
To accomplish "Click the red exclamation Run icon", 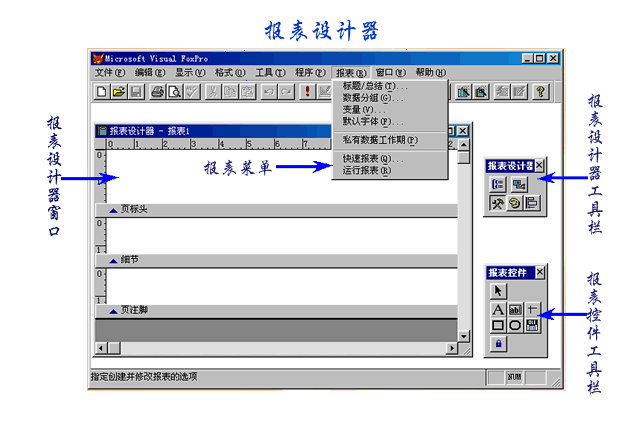I will 307,92.
